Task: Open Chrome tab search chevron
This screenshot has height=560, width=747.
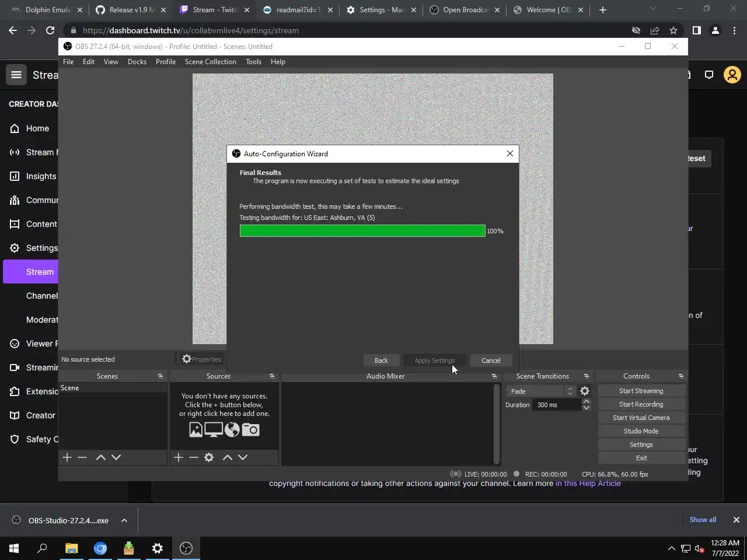Action: (653, 9)
